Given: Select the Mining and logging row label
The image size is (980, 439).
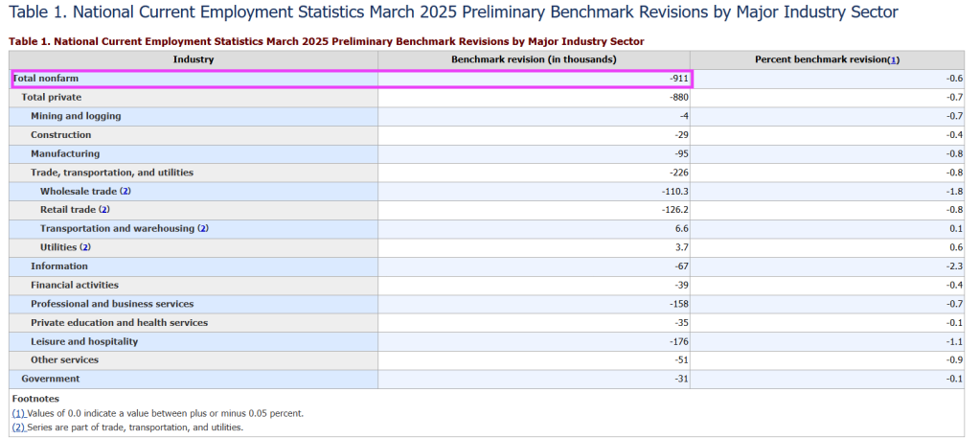Looking at the screenshot, I should pos(76,116).
